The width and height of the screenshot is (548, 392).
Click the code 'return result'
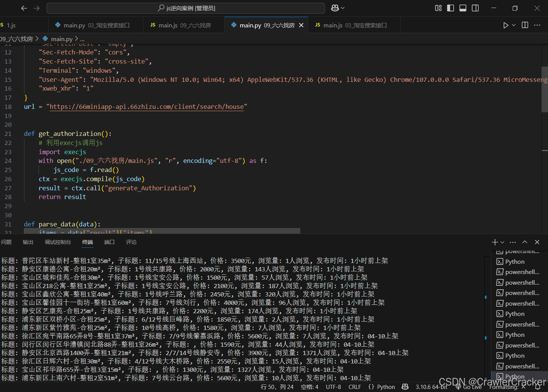[x=62, y=197]
